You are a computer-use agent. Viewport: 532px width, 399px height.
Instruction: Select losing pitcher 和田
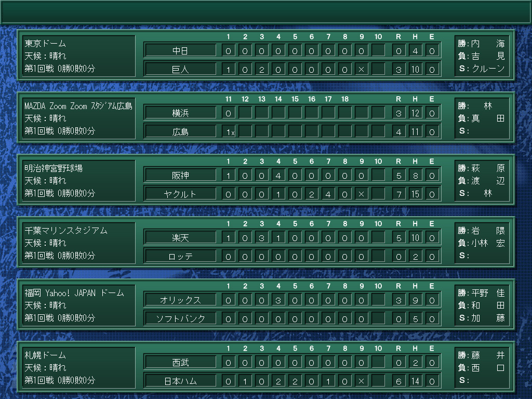pyautogui.click(x=488, y=305)
